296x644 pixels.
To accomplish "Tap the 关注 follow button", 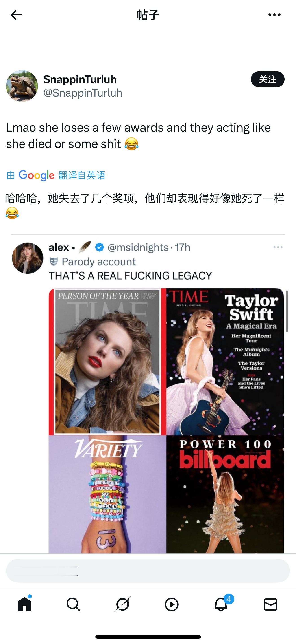I will (x=268, y=79).
